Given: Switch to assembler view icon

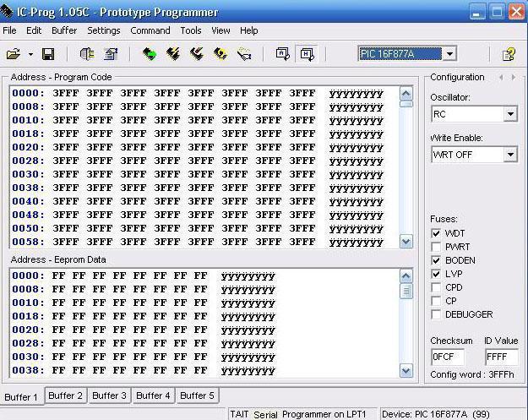Looking at the screenshot, I should [282, 54].
